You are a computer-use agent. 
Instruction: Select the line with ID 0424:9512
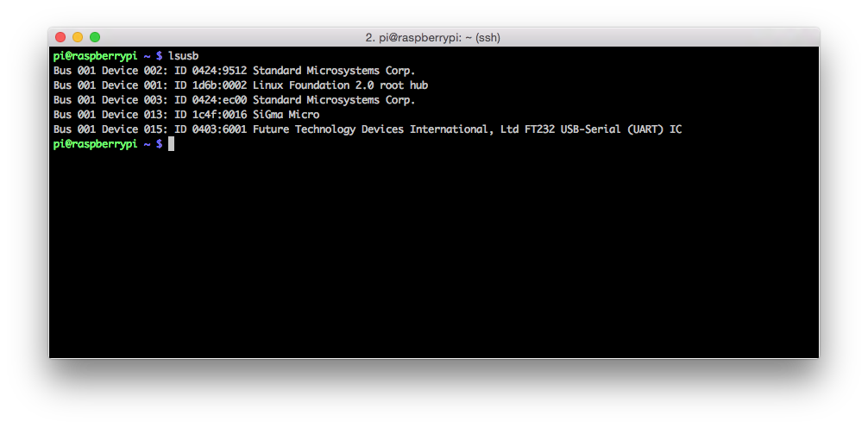pos(234,71)
